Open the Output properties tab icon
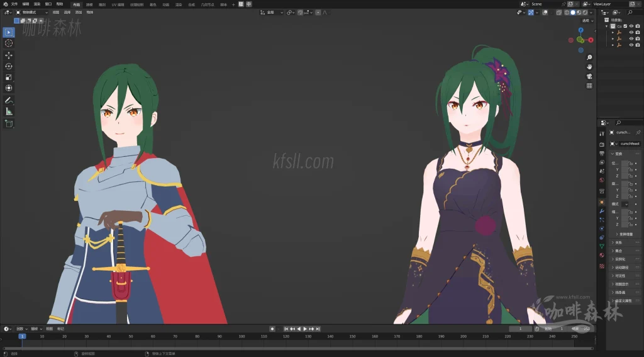644x357 pixels. point(602,154)
